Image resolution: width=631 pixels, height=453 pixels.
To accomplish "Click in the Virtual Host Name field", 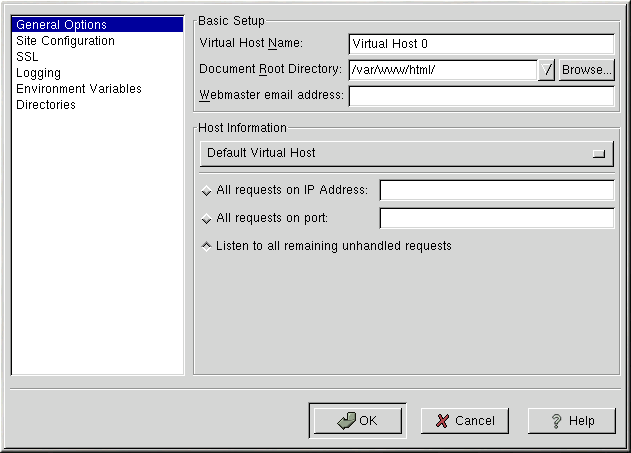I will [480, 44].
